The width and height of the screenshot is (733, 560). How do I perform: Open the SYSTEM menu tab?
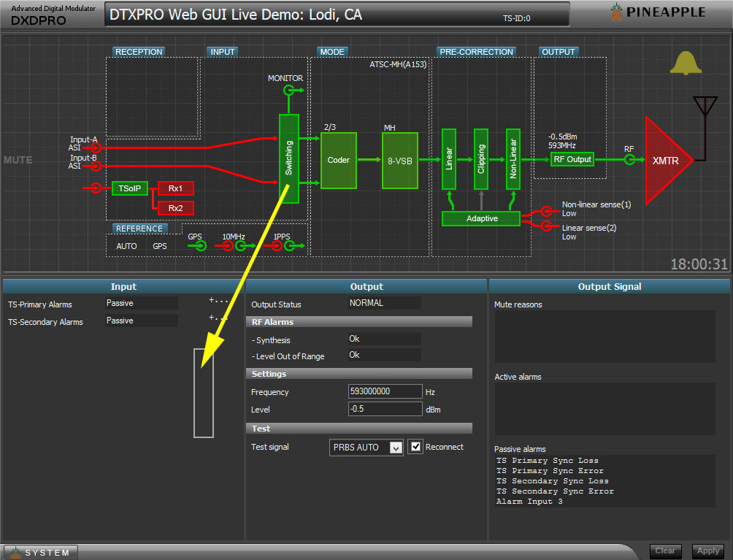(x=40, y=552)
